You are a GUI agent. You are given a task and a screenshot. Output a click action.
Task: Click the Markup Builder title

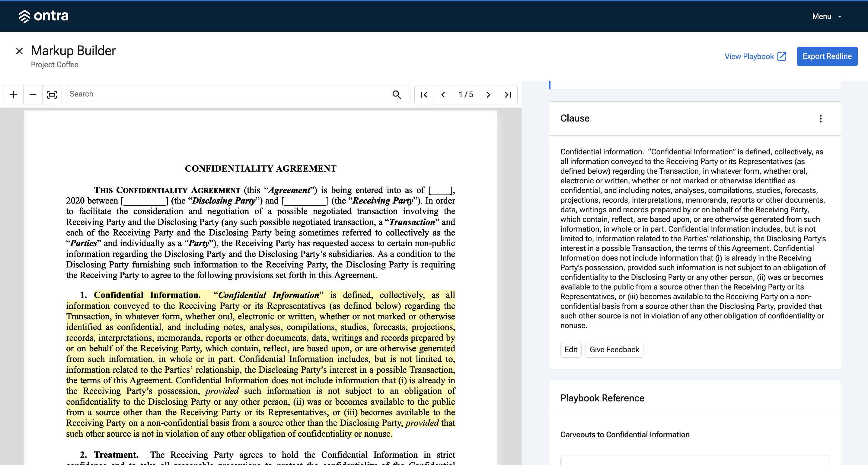click(73, 50)
